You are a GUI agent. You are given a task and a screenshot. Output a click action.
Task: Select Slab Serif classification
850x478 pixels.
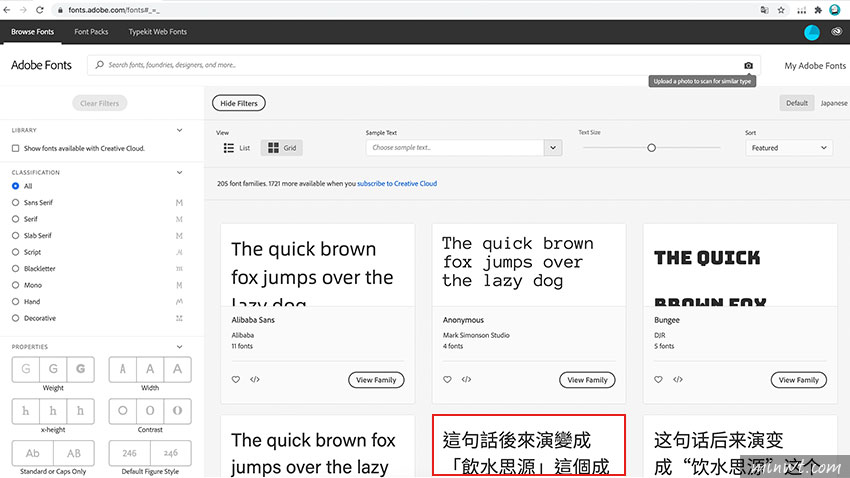click(x=15, y=236)
